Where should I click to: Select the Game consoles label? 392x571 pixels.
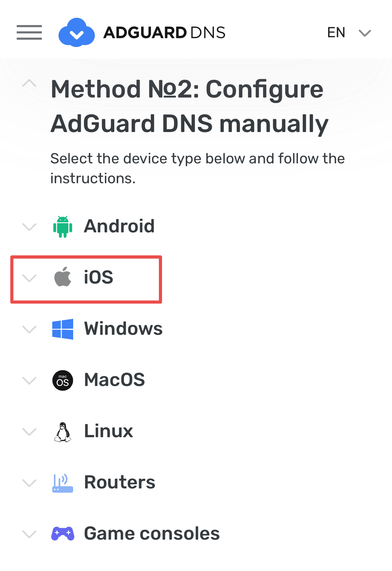(x=152, y=534)
